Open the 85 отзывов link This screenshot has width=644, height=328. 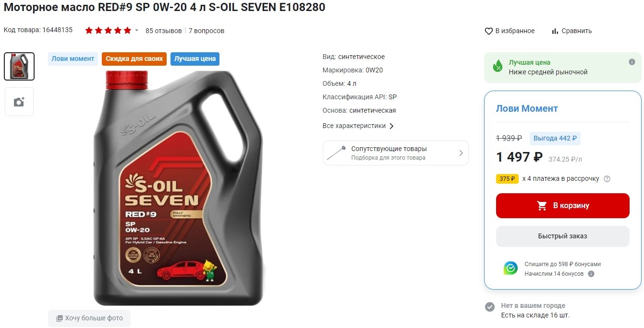(164, 31)
